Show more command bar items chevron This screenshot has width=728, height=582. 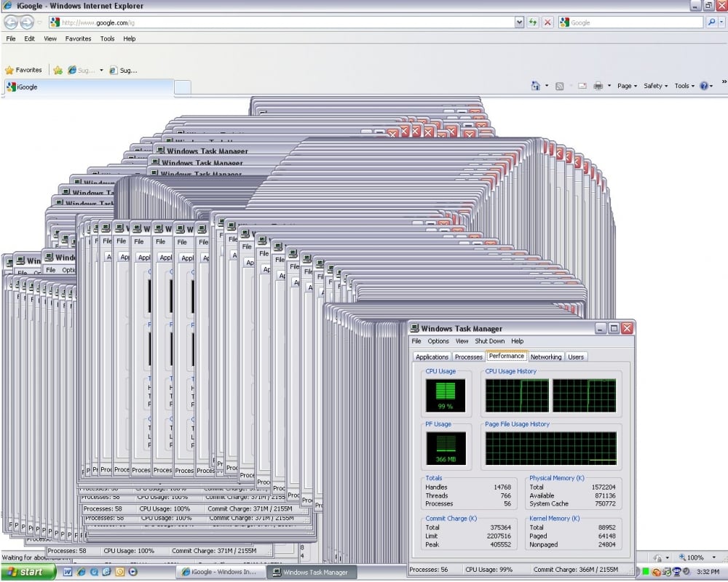[x=724, y=82]
